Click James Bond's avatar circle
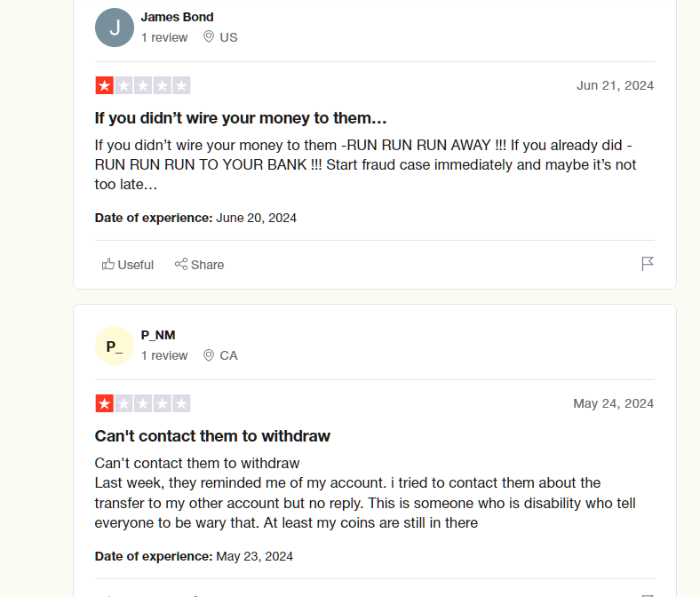700x597 pixels. (115, 28)
